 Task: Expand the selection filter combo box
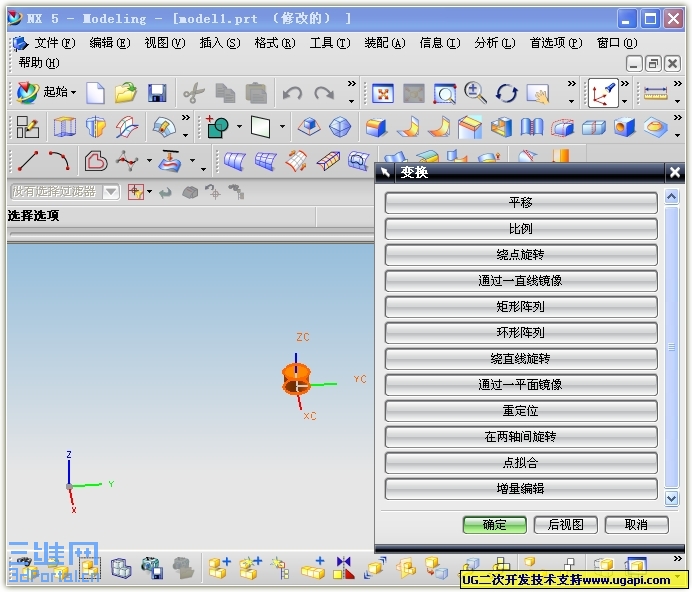coord(110,192)
